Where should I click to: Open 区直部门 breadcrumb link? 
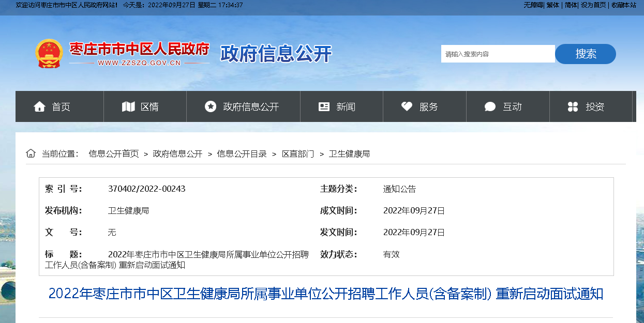point(297,154)
